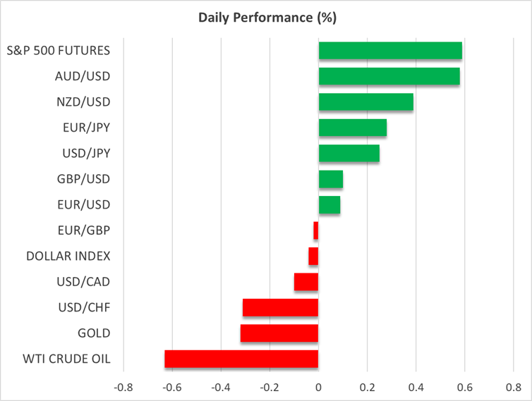Image resolution: width=532 pixels, height=401 pixels.
Task: Click the DOLLAR INDEX red bar
Action: pos(313,256)
